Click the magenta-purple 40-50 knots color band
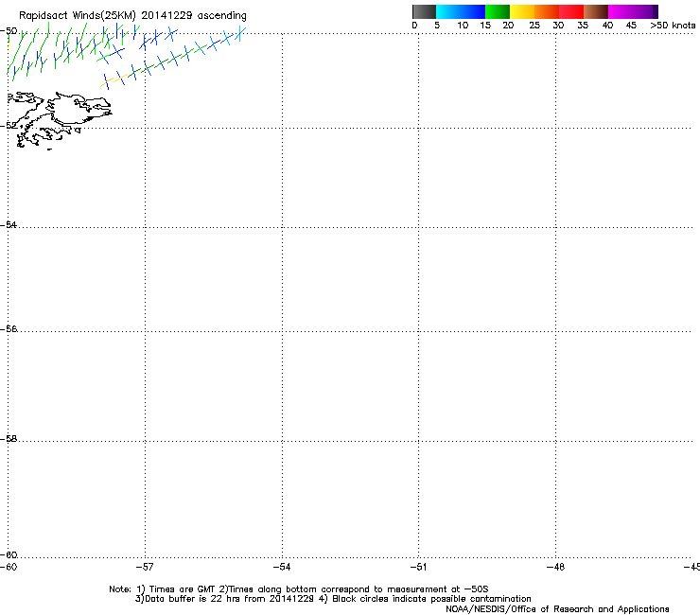The width and height of the screenshot is (700, 615). (633, 11)
